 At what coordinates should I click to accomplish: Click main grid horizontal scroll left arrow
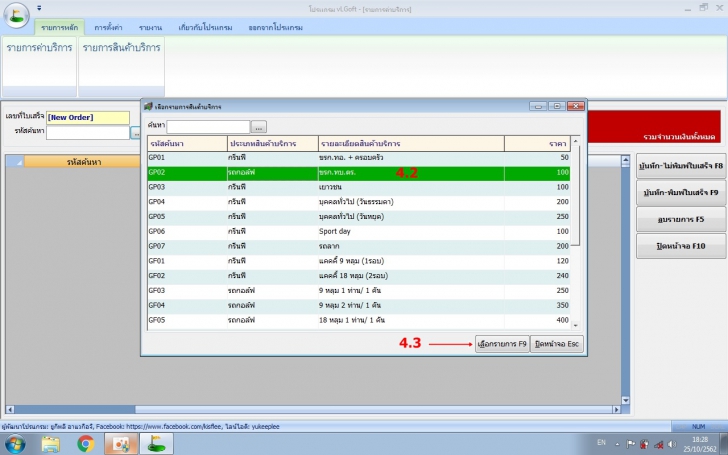coord(10,410)
